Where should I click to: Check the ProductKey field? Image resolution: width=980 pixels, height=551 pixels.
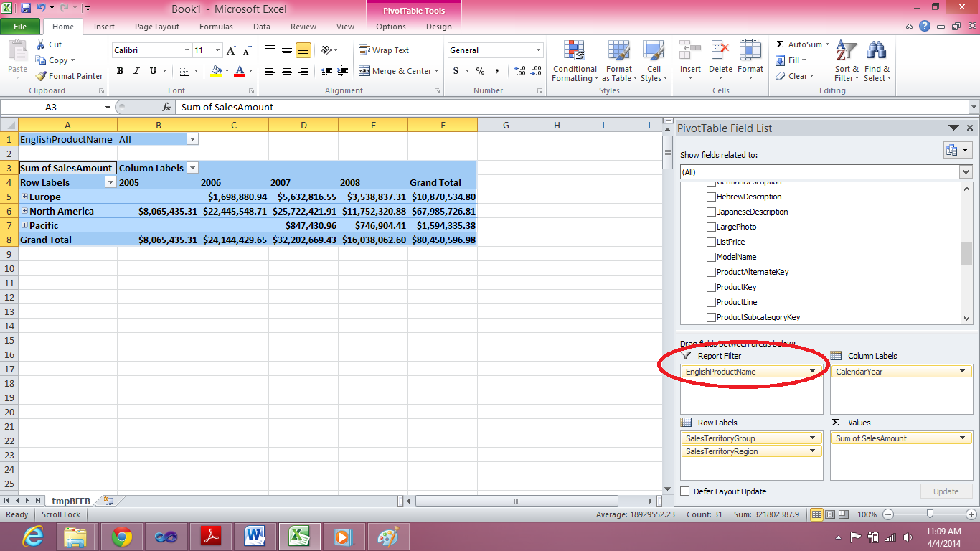click(x=711, y=287)
